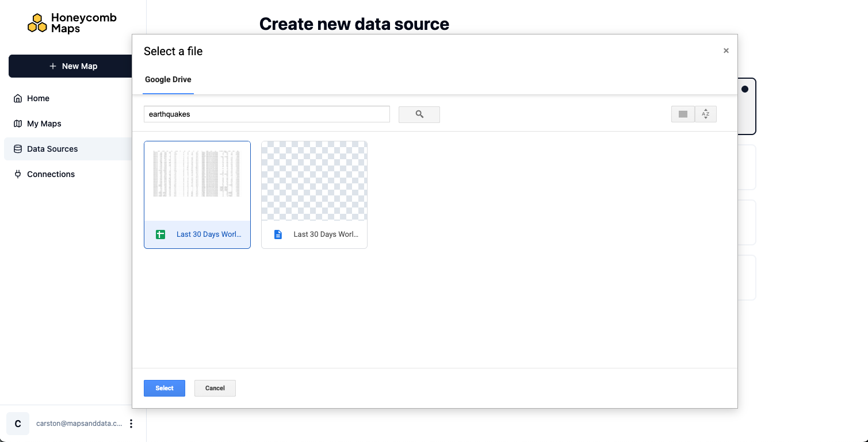Close the Select a file dialog
The image size is (868, 442).
pyautogui.click(x=726, y=51)
